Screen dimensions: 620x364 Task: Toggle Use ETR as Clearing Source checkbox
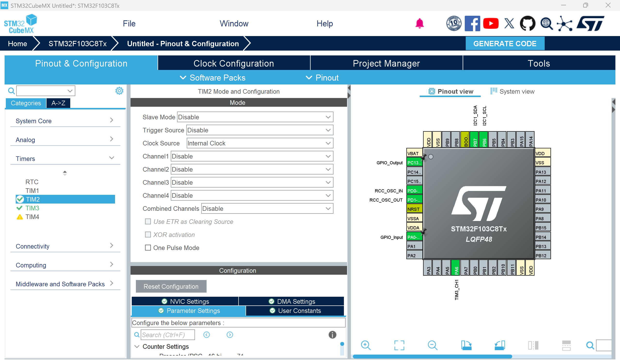click(148, 222)
